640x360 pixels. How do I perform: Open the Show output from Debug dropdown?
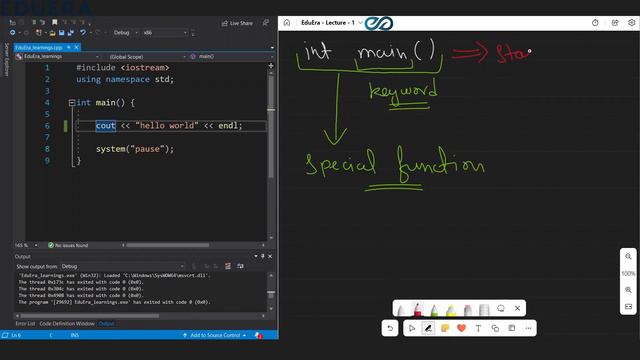[123, 267]
